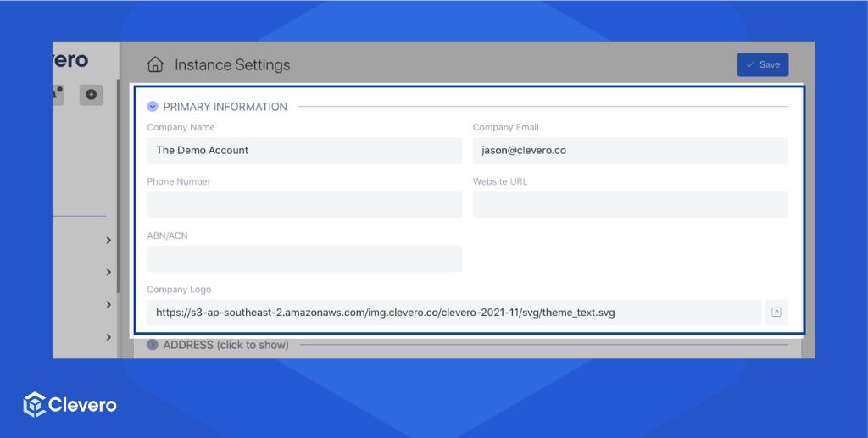Click the ABN/ACN input field
Viewport: 868px width, 438px height.
304,258
